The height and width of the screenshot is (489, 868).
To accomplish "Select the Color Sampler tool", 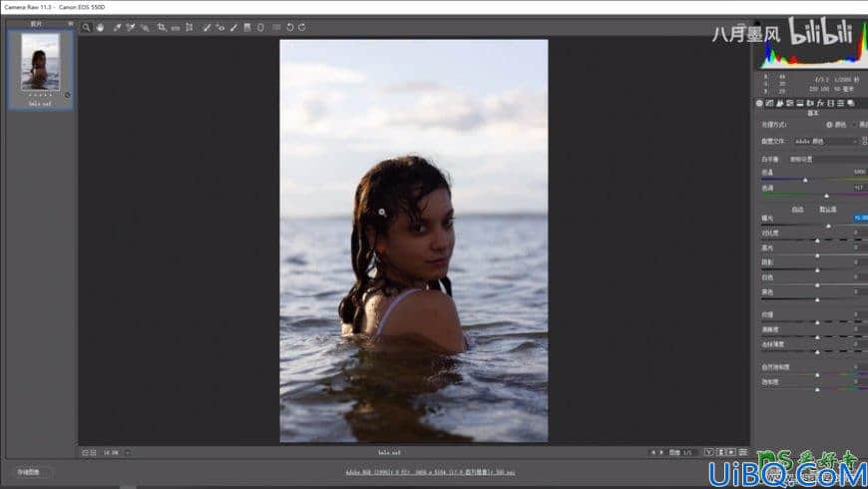I will pos(131,27).
